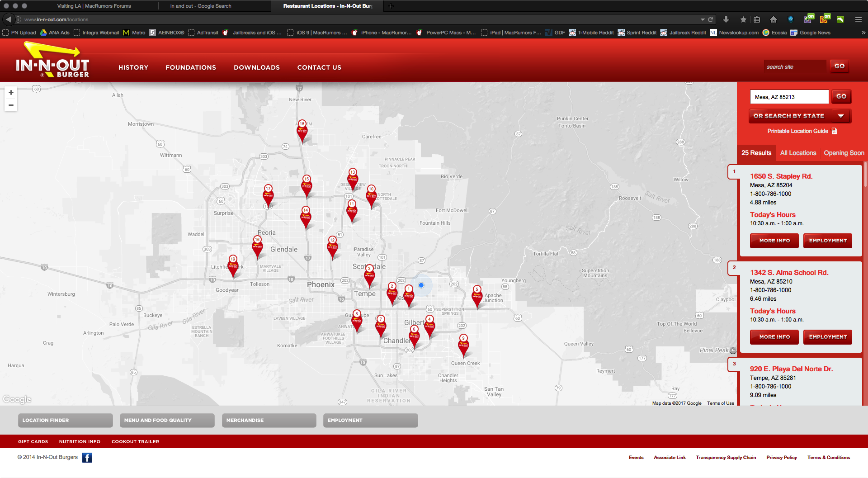Open the Contact Us menu item
Viewport: 868px width, 478px height.
pos(319,67)
